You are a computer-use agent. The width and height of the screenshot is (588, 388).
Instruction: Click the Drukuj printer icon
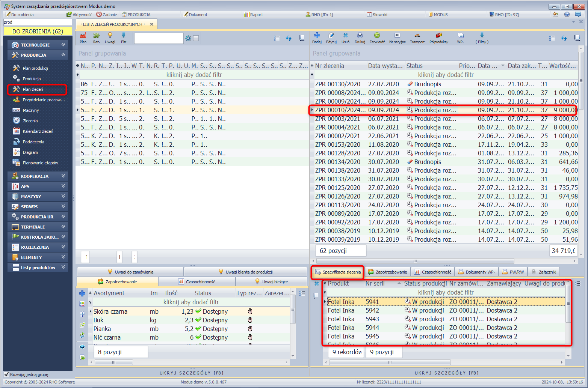point(360,36)
